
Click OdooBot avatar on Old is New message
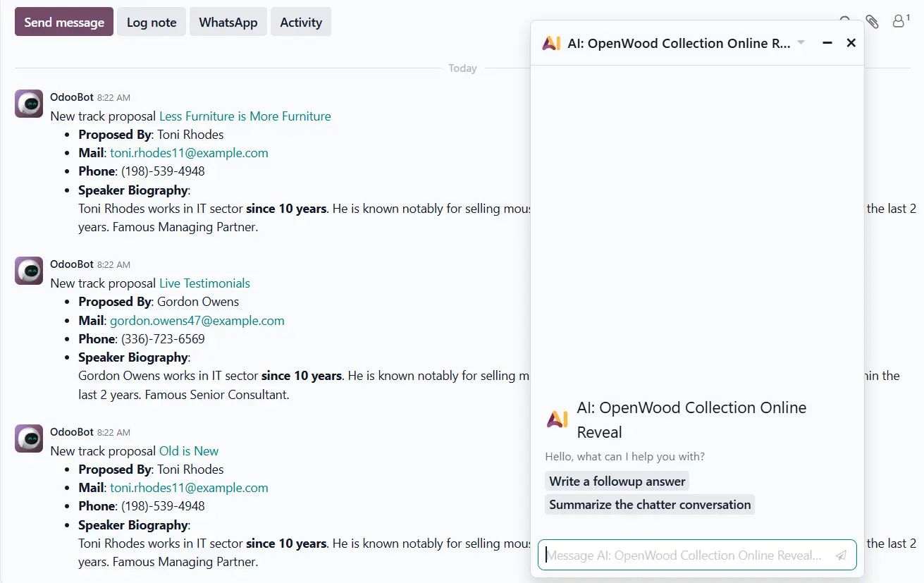click(28, 438)
